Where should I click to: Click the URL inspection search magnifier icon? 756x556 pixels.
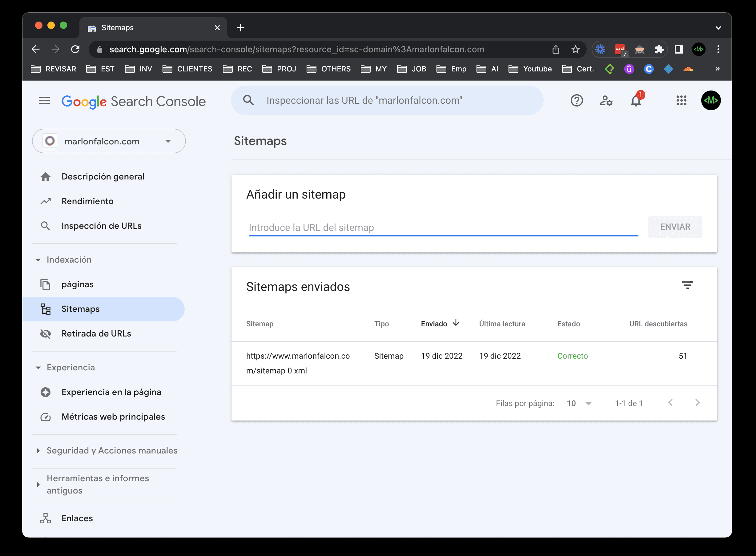point(248,100)
